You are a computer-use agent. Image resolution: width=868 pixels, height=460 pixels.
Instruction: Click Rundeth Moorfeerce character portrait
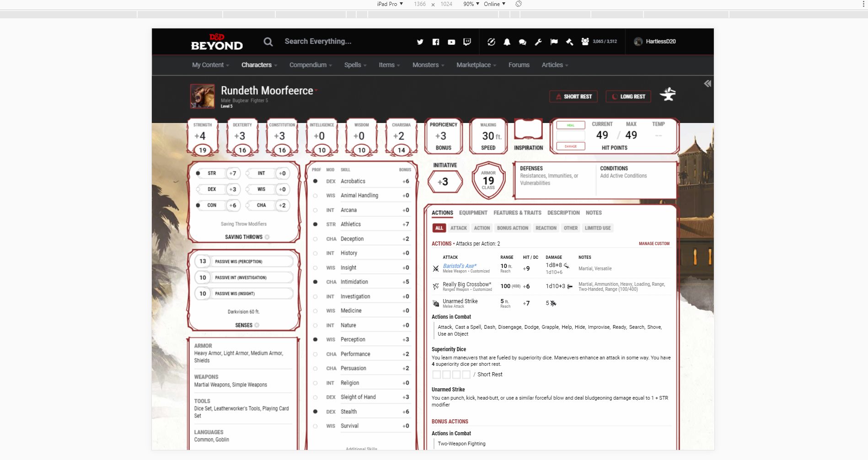202,96
